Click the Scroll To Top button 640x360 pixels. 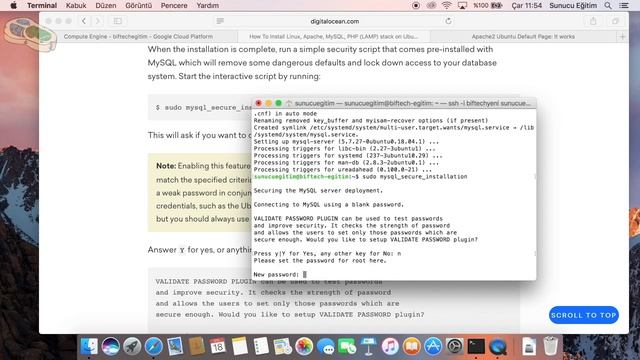(584, 315)
